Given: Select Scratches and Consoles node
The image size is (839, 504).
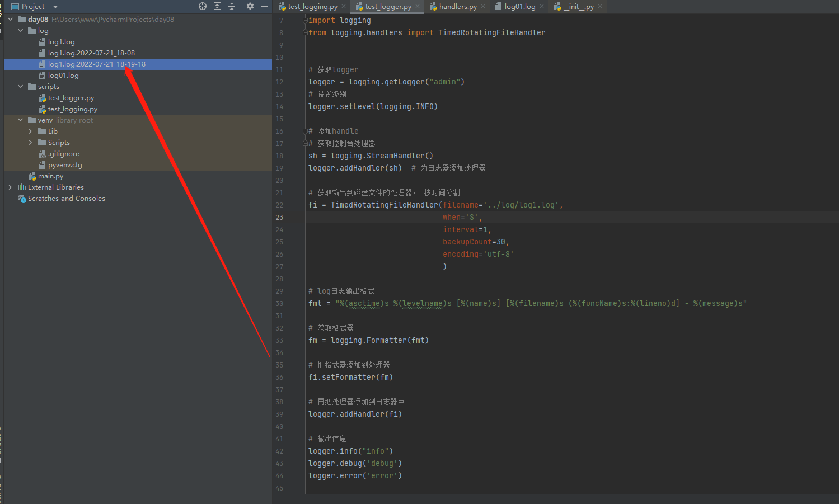Looking at the screenshot, I should click(x=67, y=199).
